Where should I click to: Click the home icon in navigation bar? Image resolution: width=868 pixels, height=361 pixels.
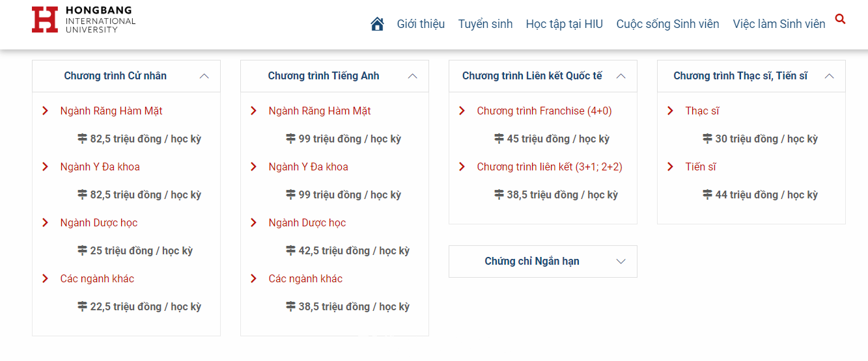coord(377,24)
